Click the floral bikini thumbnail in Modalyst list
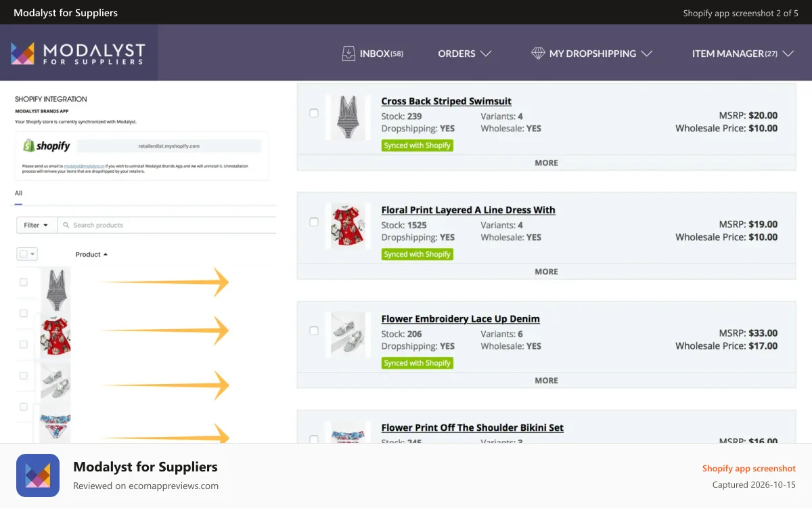812x508 pixels. coord(348,433)
